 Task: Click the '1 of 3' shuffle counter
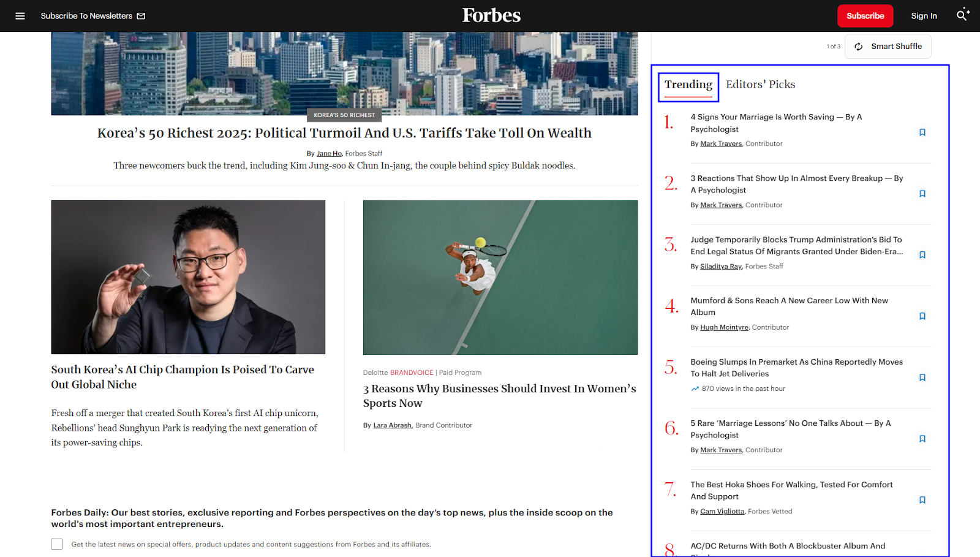coord(833,47)
